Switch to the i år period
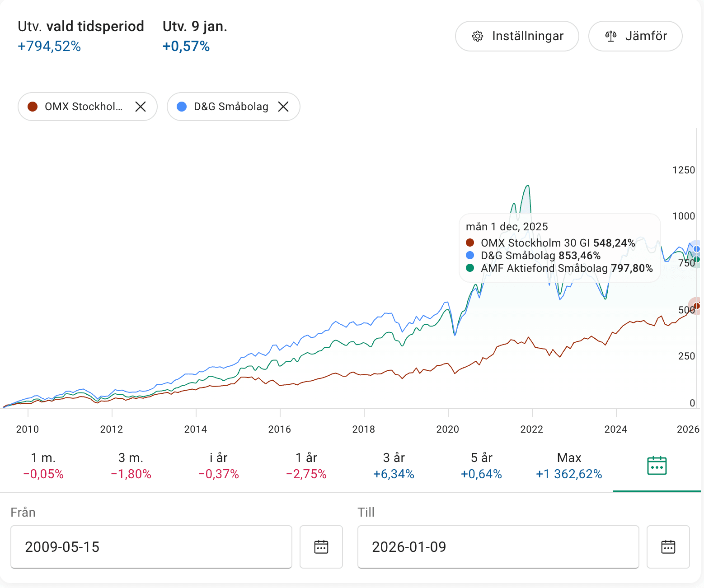Viewport: 704px width, 588px height. [219, 466]
